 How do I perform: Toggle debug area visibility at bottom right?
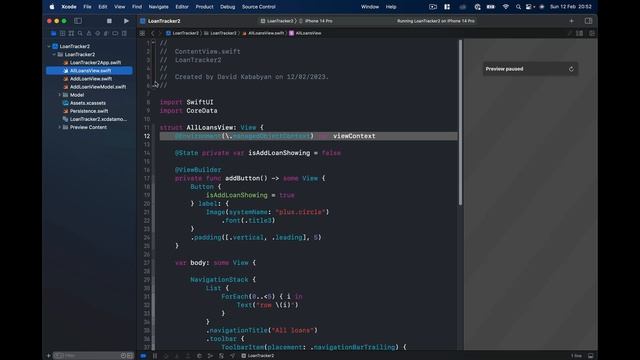(590, 356)
